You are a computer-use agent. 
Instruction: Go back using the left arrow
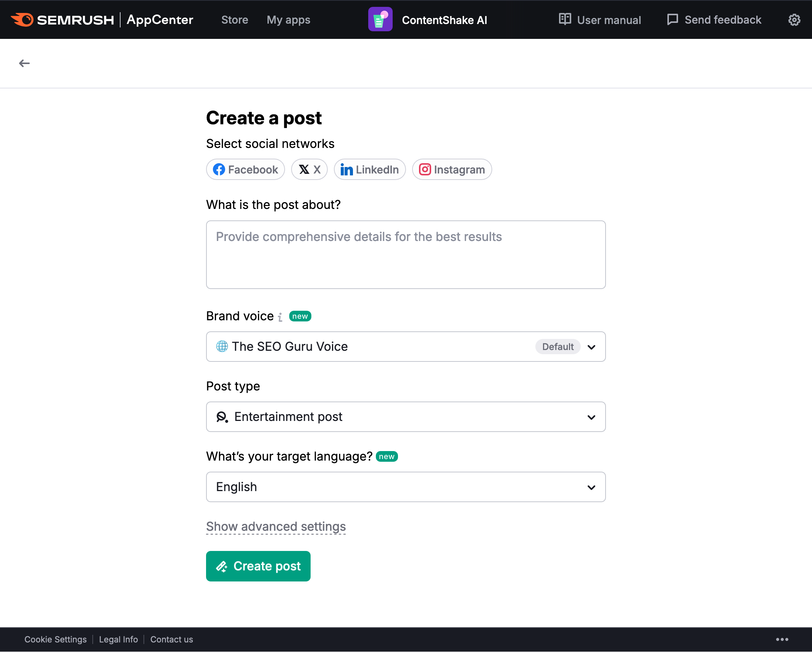point(24,63)
